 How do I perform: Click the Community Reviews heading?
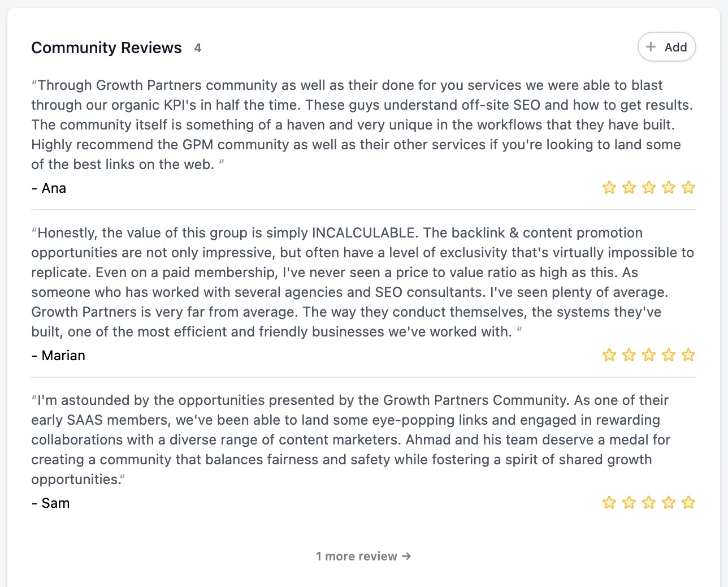pos(106,48)
